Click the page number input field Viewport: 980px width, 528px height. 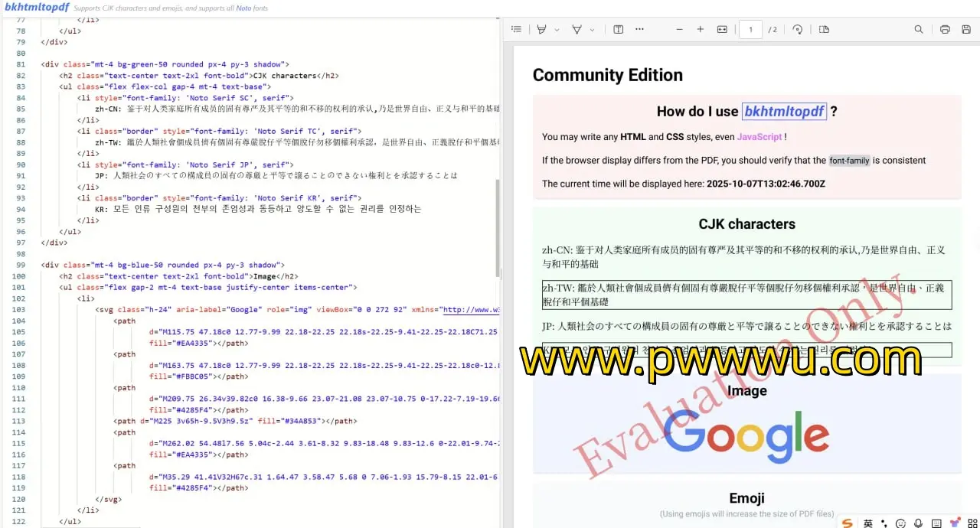[750, 29]
